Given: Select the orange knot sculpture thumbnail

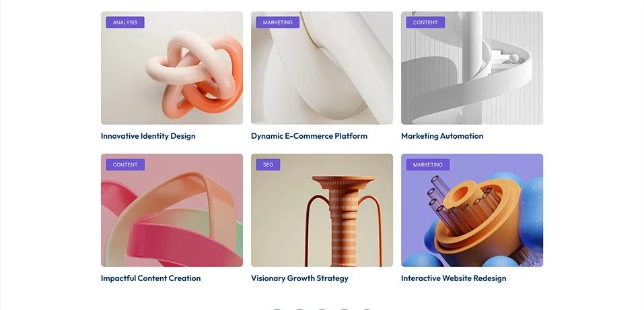Looking at the screenshot, I should pos(172,68).
